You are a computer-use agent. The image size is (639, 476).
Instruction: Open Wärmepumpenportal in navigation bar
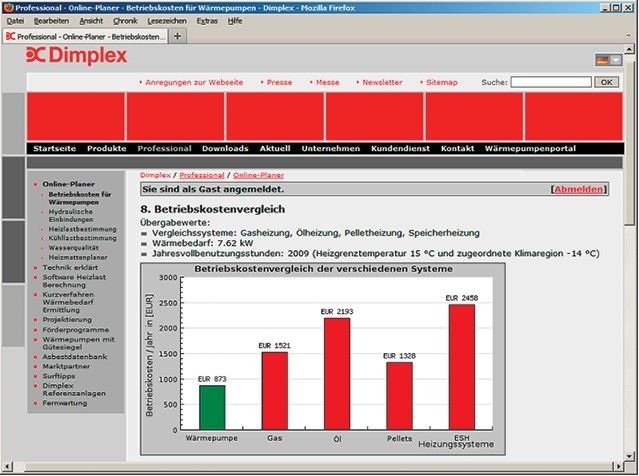pos(530,148)
